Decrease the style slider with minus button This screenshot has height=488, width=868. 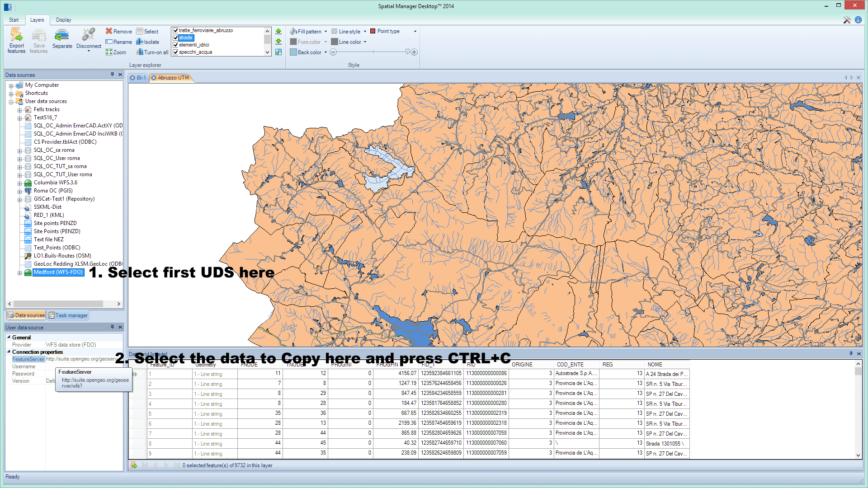[333, 52]
